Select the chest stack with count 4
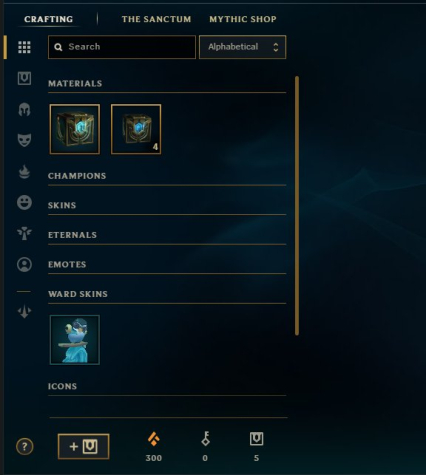The height and width of the screenshot is (475, 426). coord(136,129)
